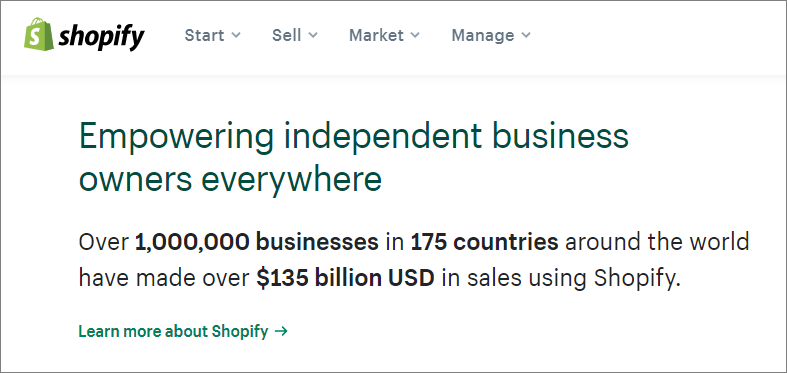Expand the chevron next to Manage
This screenshot has width=787, height=373.
(x=526, y=36)
